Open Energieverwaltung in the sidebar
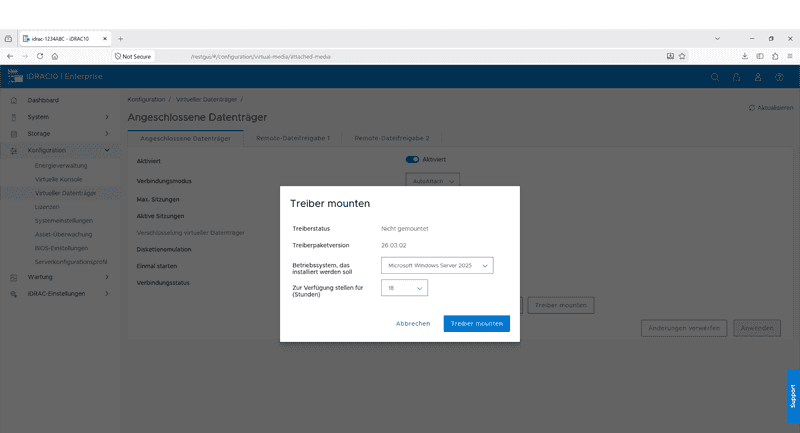This screenshot has width=800, height=433. [x=61, y=165]
